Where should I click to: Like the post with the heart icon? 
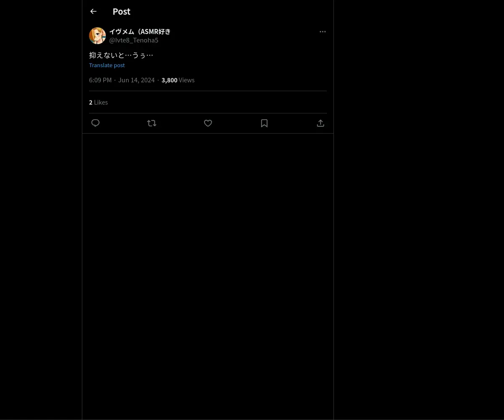208,123
